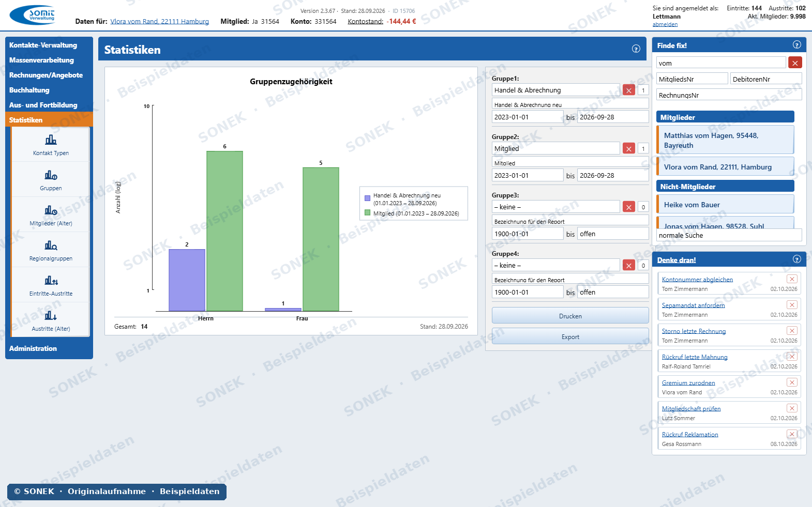Open the Administration menu
This screenshot has width=812, height=507.
[x=49, y=348]
